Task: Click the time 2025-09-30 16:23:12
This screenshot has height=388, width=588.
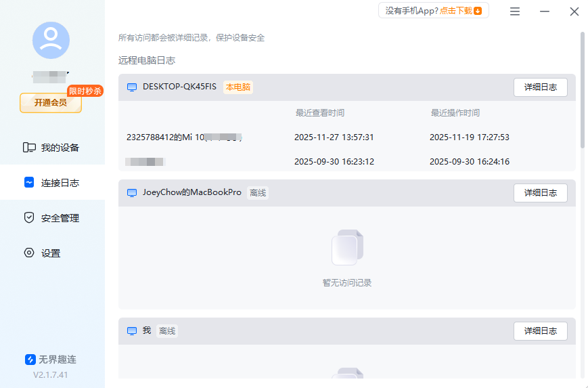Action: [334, 162]
